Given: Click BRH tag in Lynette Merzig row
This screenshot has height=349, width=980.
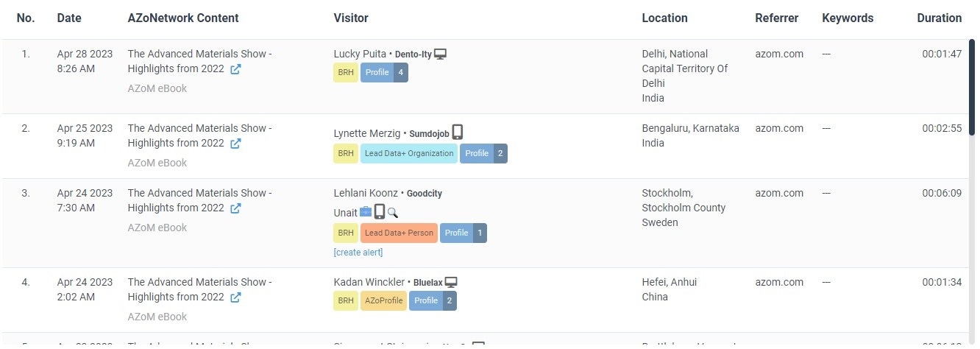Looking at the screenshot, I should coord(346,153).
